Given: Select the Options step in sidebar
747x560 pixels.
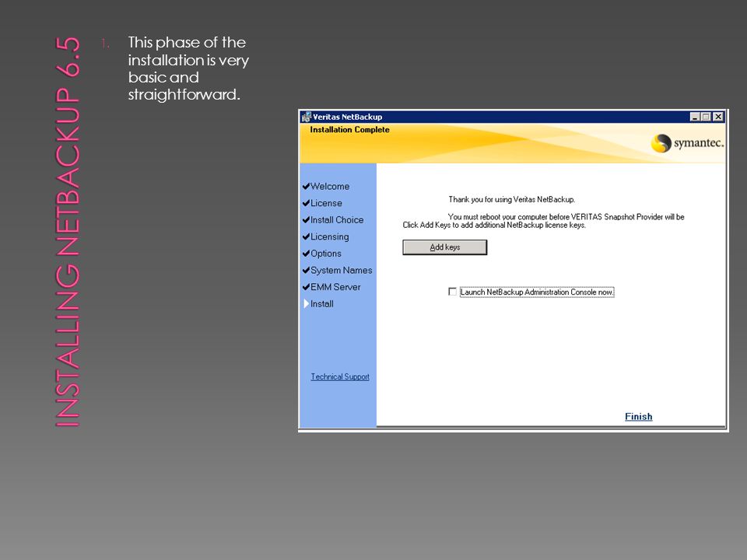Looking at the screenshot, I should point(326,254).
